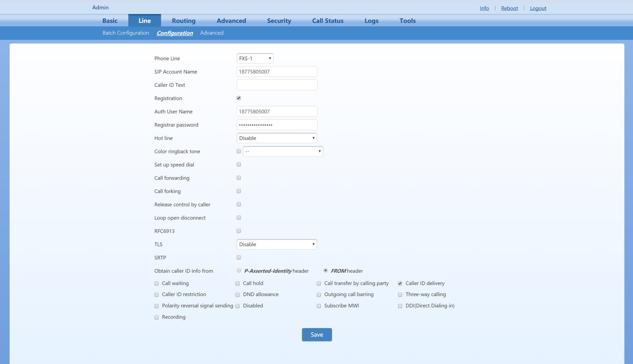This screenshot has height=364, width=633.
Task: Open the top Advanced tab
Action: 231,20
